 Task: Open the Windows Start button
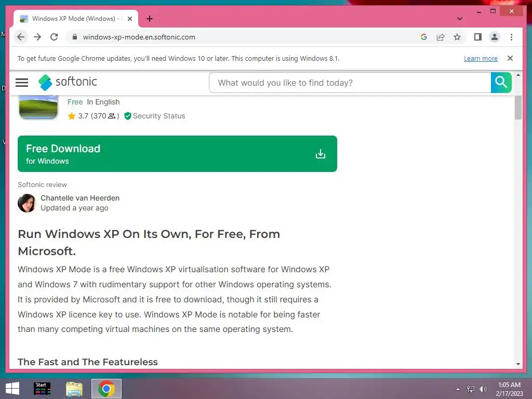pos(12,389)
